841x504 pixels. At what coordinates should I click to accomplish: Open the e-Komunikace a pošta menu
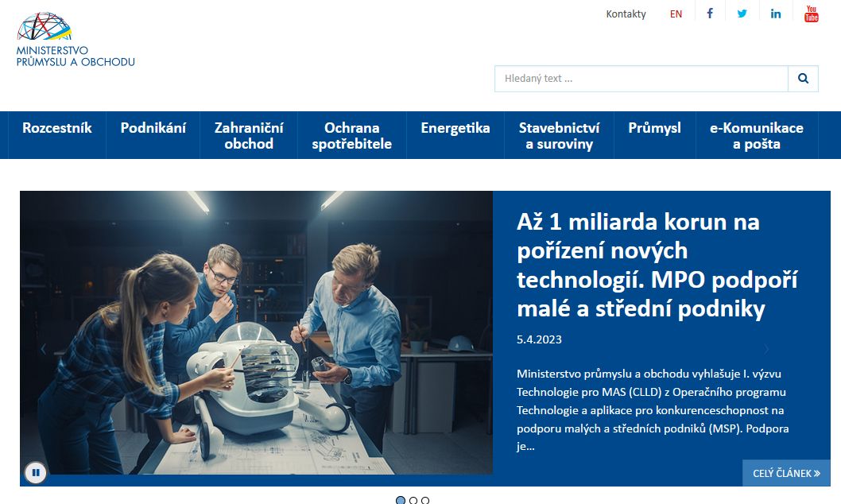(x=756, y=135)
